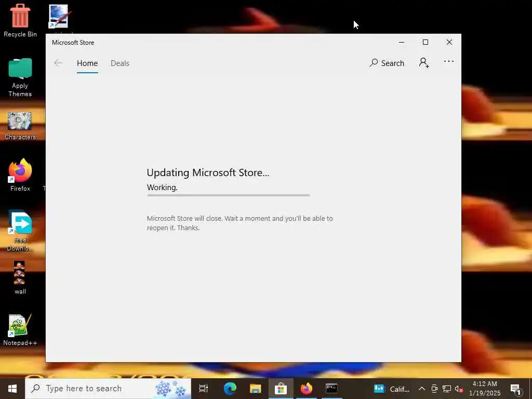Select the Apply Themes folder icon
Image resolution: width=532 pixels, height=399 pixels.
coord(20,78)
